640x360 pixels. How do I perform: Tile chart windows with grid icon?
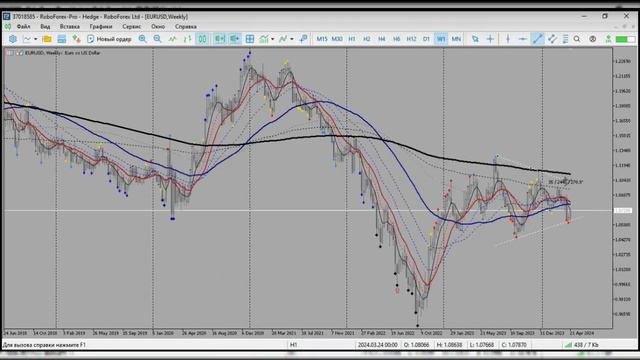pyautogui.click(x=249, y=39)
